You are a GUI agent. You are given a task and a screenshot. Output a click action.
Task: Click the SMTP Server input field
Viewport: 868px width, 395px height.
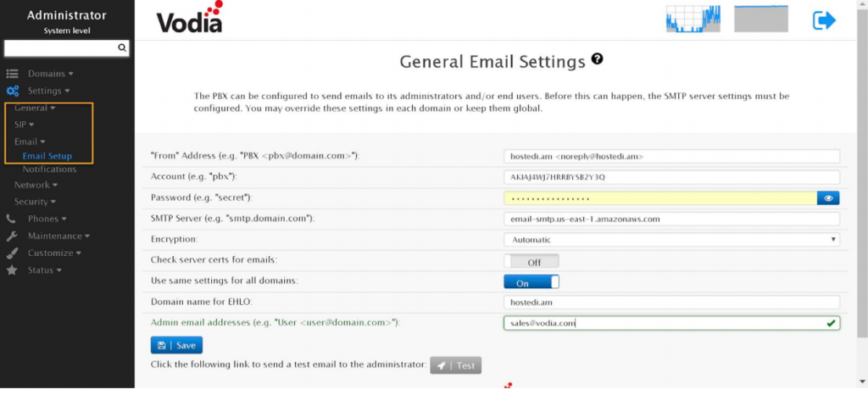[x=671, y=219]
